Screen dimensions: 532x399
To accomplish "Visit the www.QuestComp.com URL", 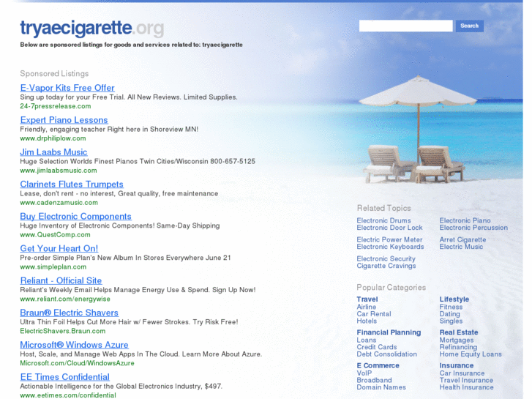I will point(55,235).
